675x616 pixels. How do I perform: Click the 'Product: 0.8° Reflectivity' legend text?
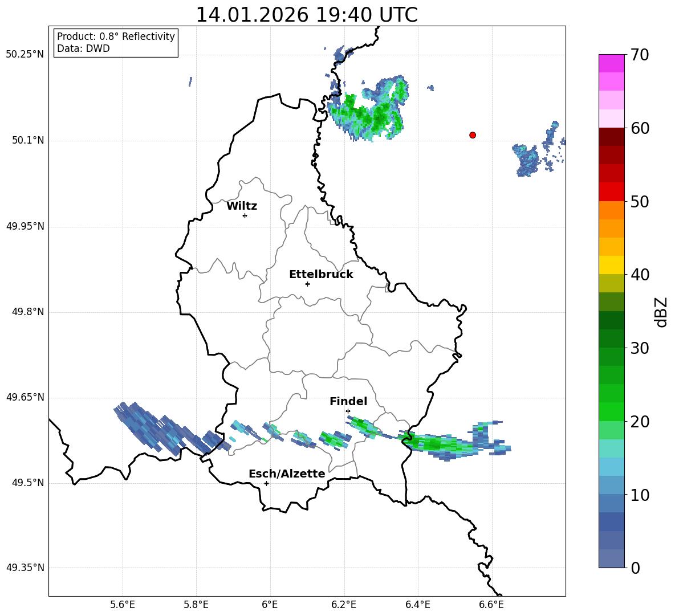point(116,36)
